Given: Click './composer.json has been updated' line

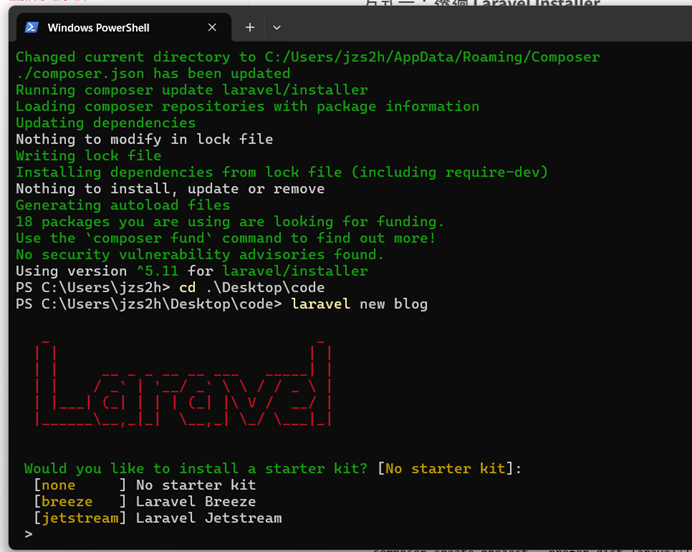Looking at the screenshot, I should point(153,73).
